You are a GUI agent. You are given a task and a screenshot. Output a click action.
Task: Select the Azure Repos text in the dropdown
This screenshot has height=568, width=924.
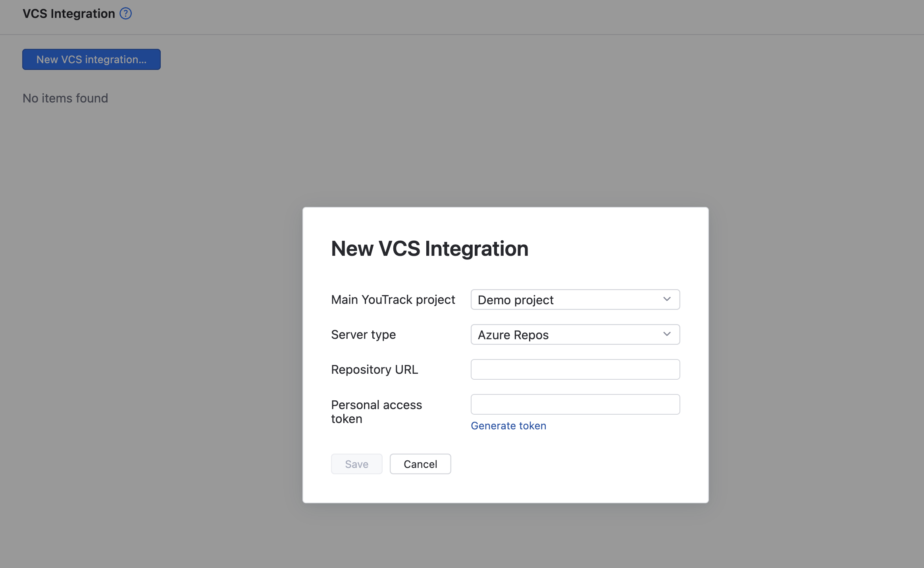[513, 335]
